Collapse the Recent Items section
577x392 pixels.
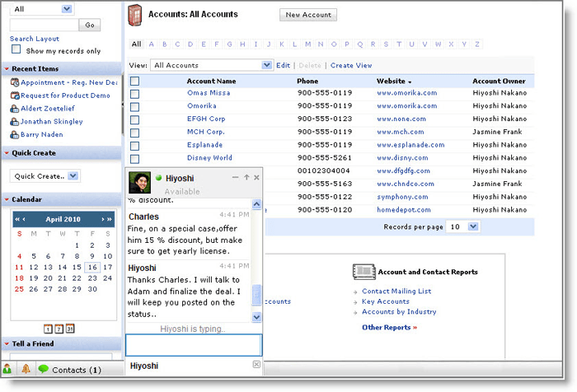7,69
